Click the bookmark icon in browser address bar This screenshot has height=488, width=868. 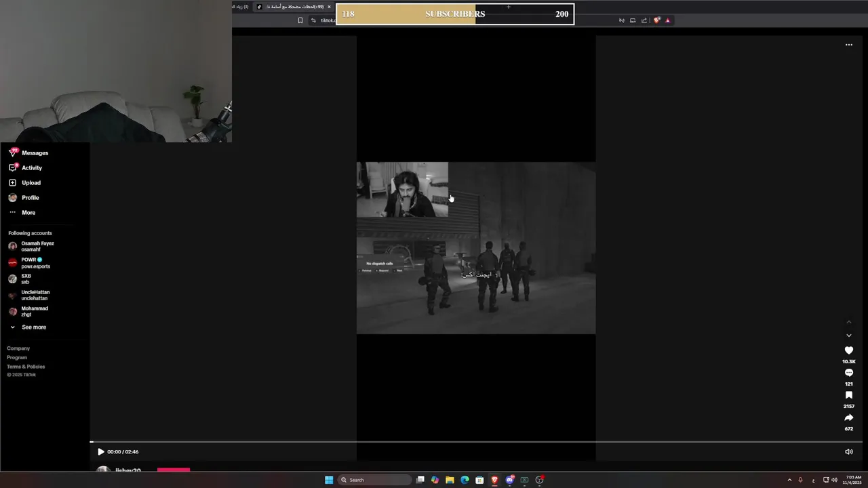click(x=300, y=20)
